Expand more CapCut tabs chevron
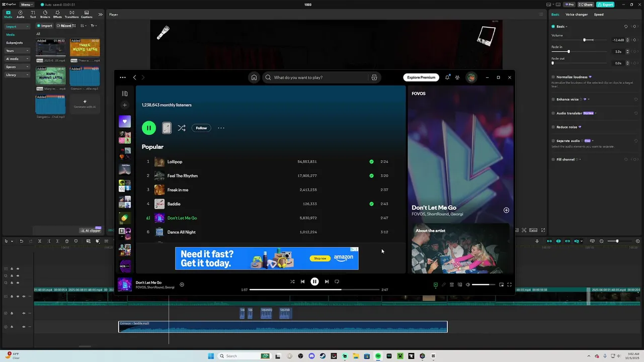644x362 pixels. point(100,15)
